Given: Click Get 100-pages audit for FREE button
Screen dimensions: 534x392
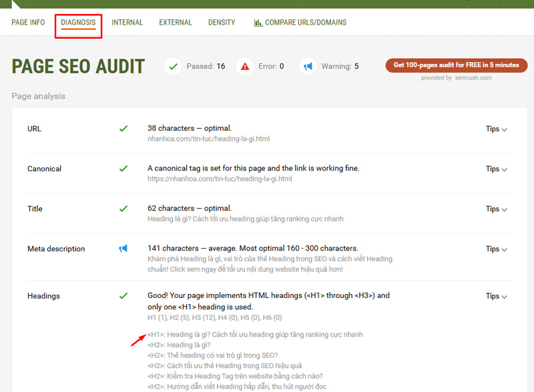Looking at the screenshot, I should coord(457,65).
